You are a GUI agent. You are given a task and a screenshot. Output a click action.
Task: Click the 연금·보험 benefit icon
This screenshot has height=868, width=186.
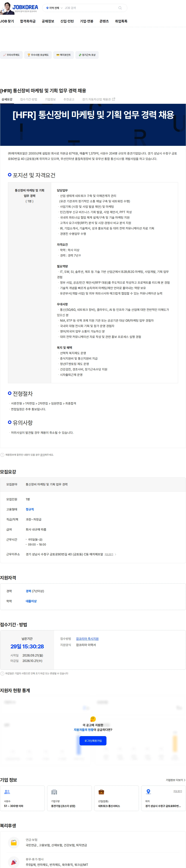pyautogui.click(x=14, y=842)
